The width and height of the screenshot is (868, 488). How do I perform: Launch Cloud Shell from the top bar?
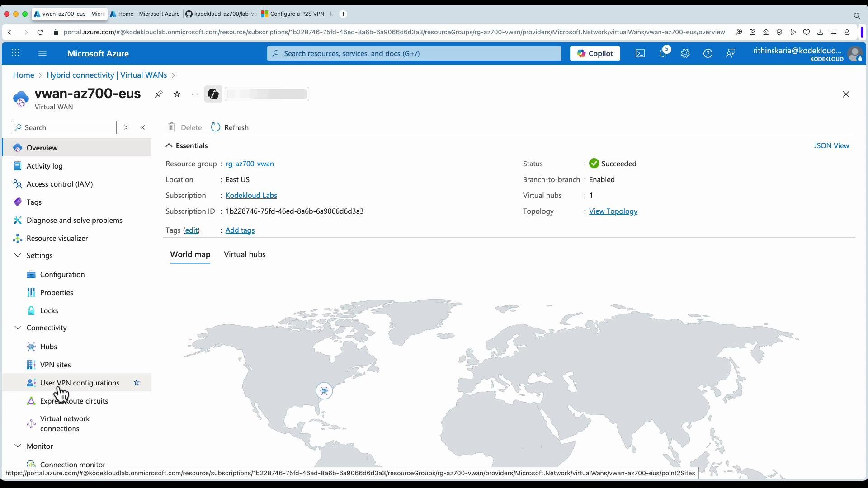tap(640, 53)
